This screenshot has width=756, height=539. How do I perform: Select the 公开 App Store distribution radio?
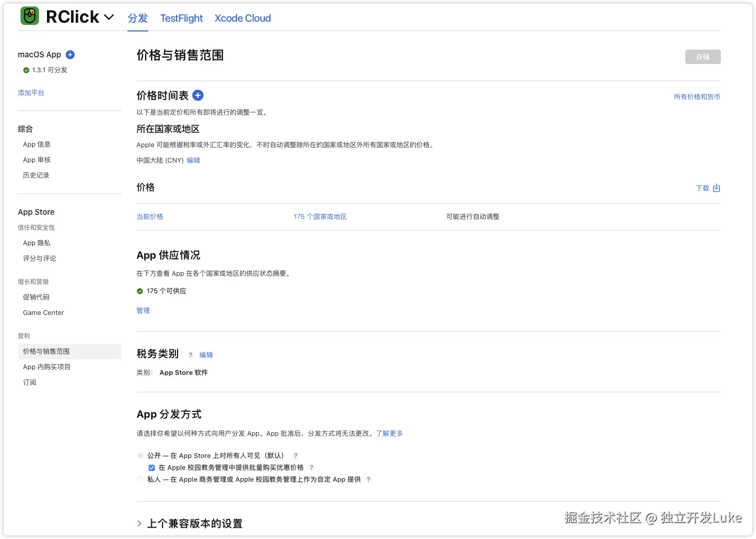coord(140,456)
